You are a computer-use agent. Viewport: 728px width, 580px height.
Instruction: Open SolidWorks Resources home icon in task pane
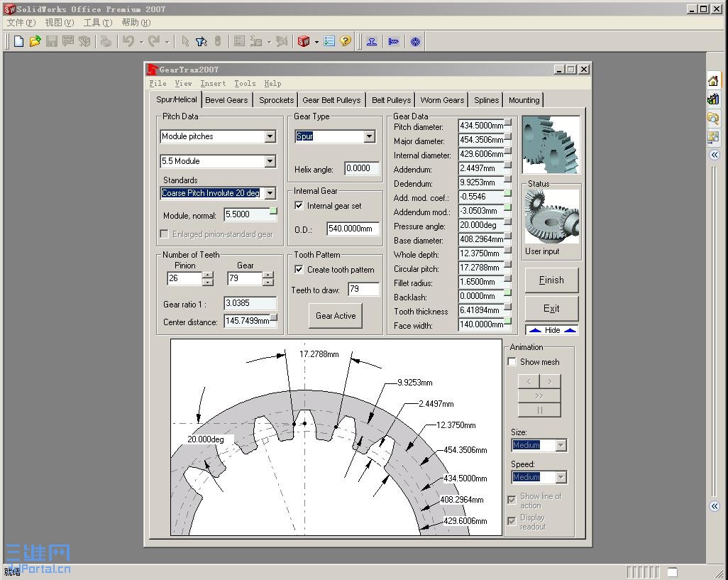pyautogui.click(x=713, y=80)
